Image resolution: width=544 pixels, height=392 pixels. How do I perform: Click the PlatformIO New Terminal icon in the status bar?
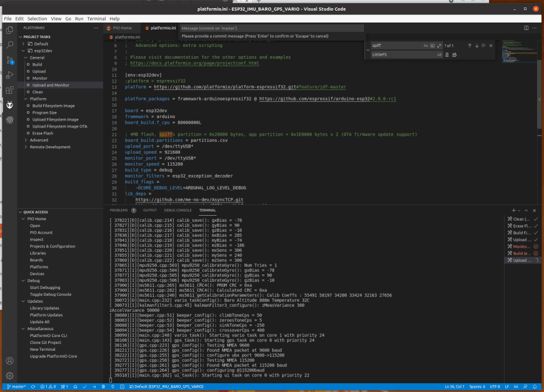122,386
